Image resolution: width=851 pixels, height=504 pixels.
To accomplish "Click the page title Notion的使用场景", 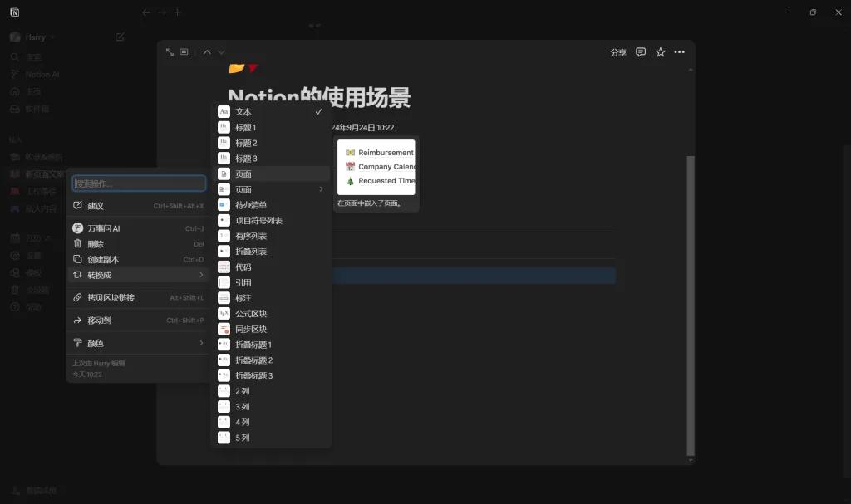I will pos(319,98).
